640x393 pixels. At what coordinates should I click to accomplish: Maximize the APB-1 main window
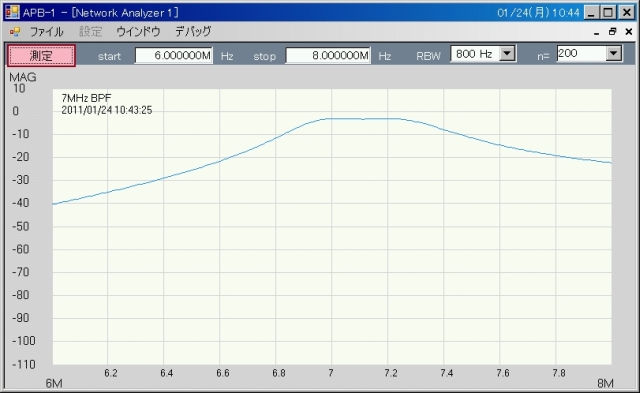click(609, 13)
